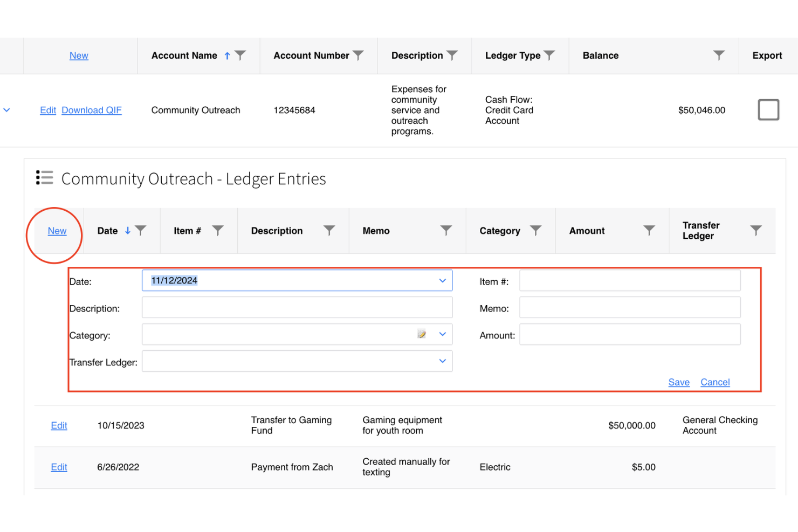Click the Amount input field
This screenshot has height=532, width=798.
(629, 334)
